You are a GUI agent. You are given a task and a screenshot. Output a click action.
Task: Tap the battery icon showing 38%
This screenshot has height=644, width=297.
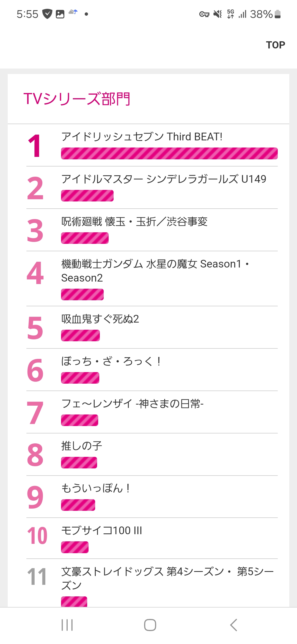tap(278, 14)
